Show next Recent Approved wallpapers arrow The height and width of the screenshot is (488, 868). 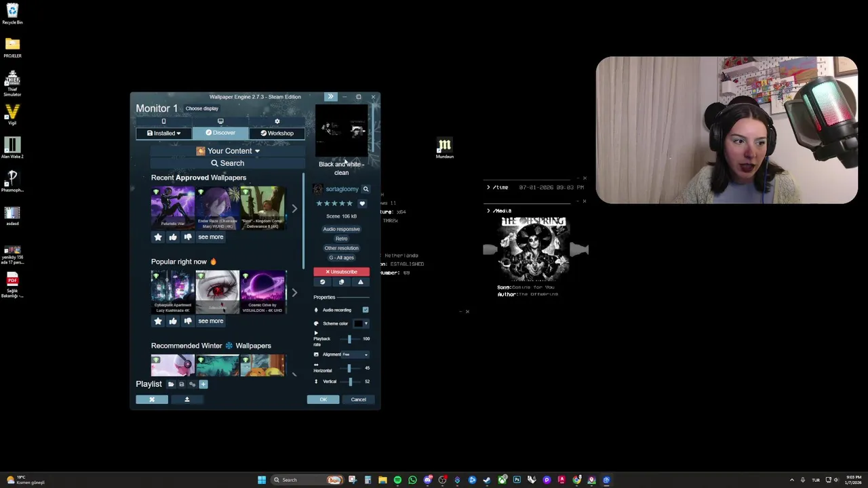[x=294, y=209]
